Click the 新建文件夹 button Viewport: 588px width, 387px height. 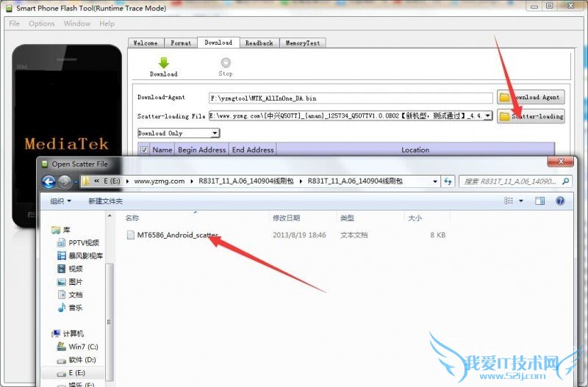point(105,201)
